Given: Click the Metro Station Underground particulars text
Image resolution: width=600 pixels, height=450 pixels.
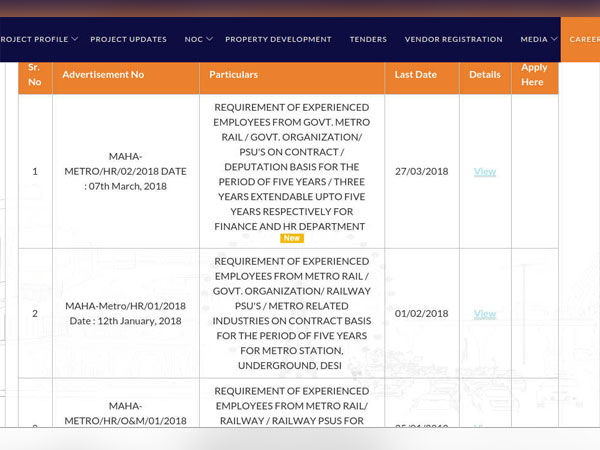Looking at the screenshot, I should point(292,313).
